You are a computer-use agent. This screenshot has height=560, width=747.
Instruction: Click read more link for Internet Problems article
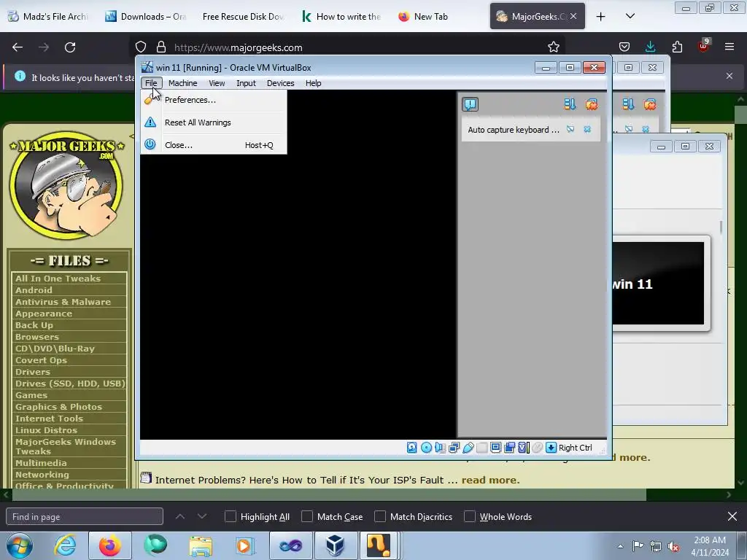490,480
